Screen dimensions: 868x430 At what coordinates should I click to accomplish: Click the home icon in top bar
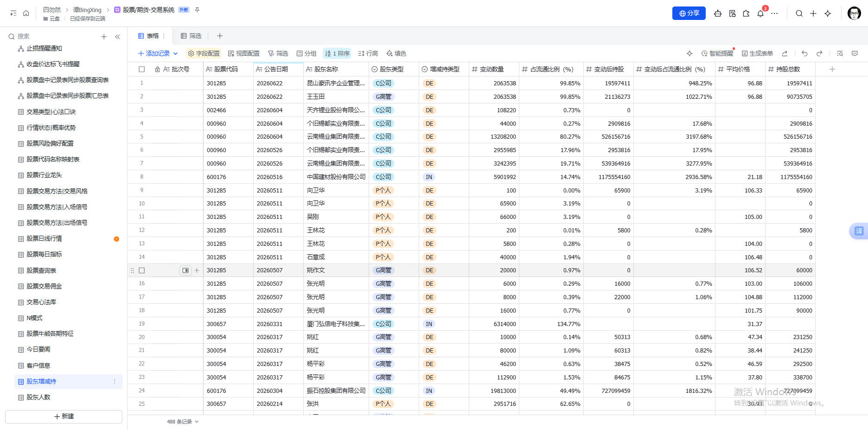click(x=26, y=13)
